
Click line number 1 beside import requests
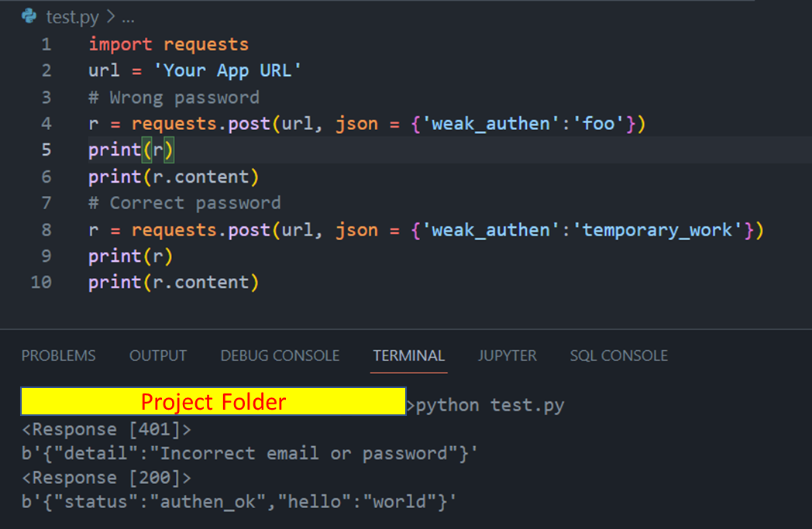[x=46, y=44]
